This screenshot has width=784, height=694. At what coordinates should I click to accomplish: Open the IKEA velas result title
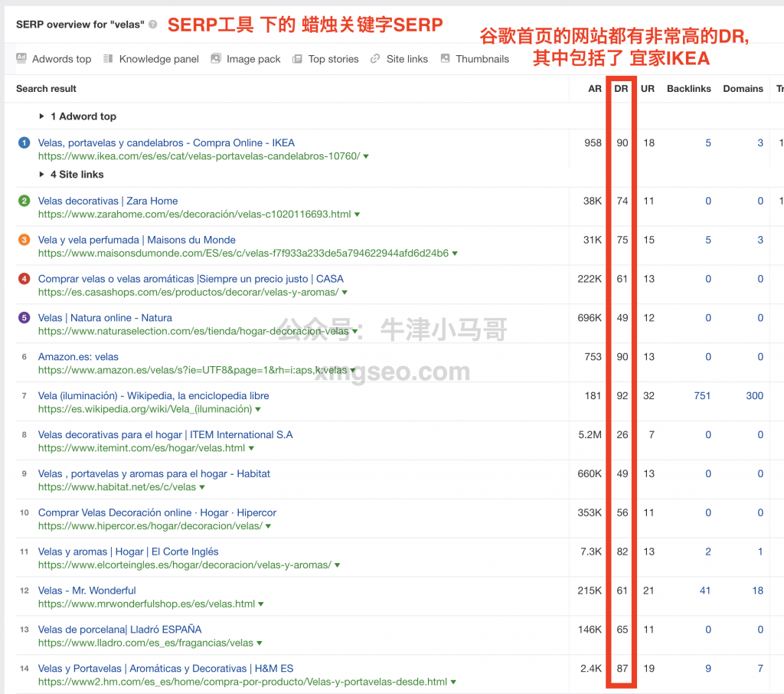click(166, 142)
